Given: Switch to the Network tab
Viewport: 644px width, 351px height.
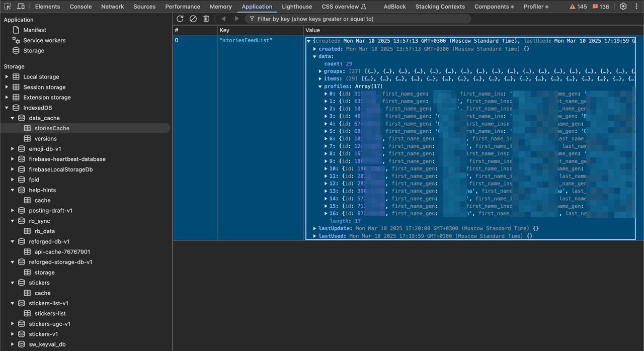Looking at the screenshot, I should (x=112, y=7).
